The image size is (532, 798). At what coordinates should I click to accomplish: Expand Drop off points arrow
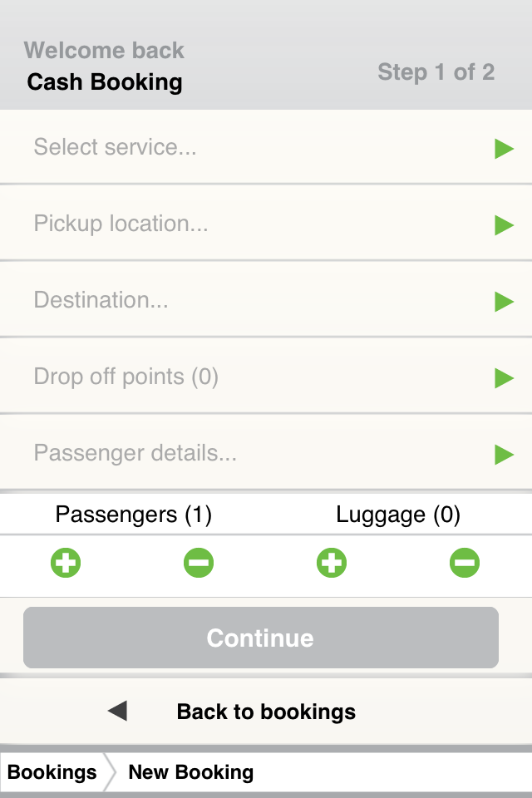click(x=504, y=377)
